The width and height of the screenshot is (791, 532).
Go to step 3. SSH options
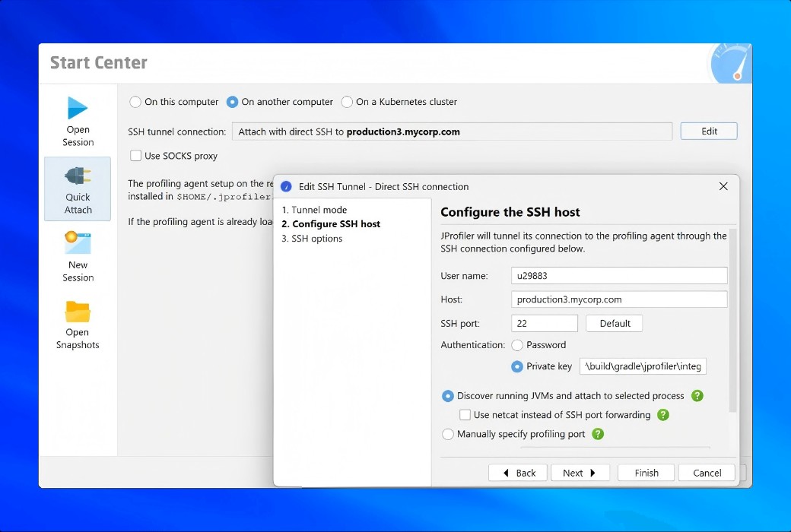pyautogui.click(x=312, y=239)
